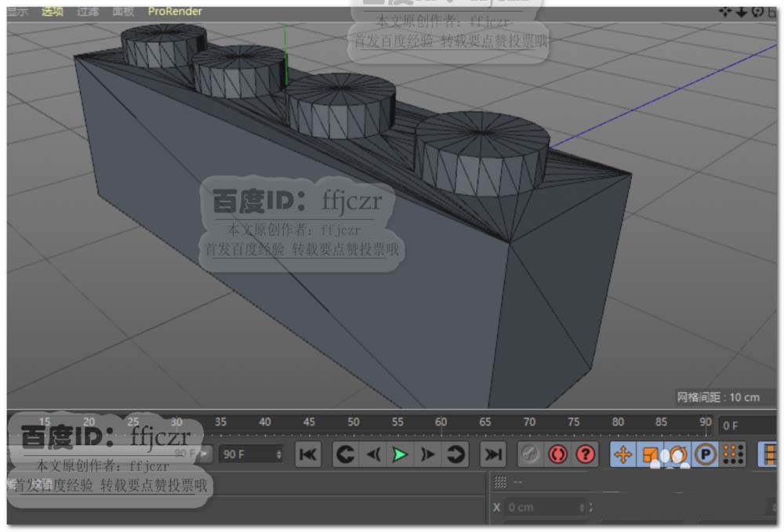Advance to the next frame
784x532 pixels.
(428, 454)
